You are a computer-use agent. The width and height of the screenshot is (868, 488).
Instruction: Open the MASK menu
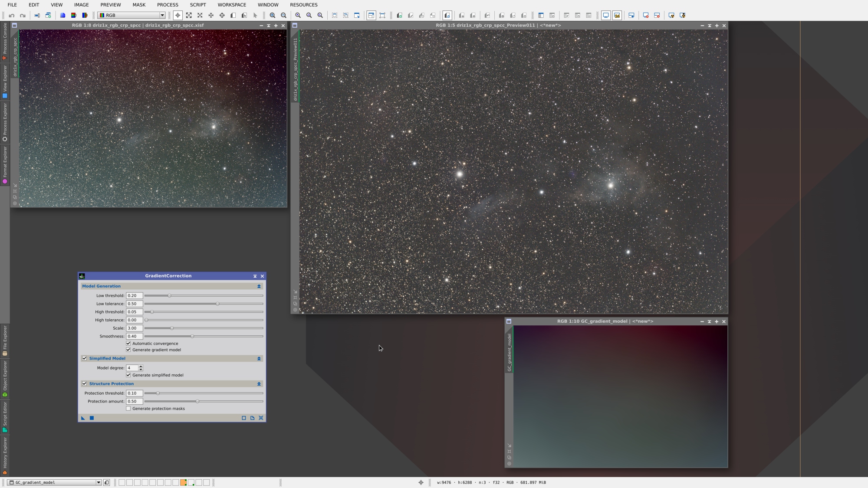[x=139, y=5]
